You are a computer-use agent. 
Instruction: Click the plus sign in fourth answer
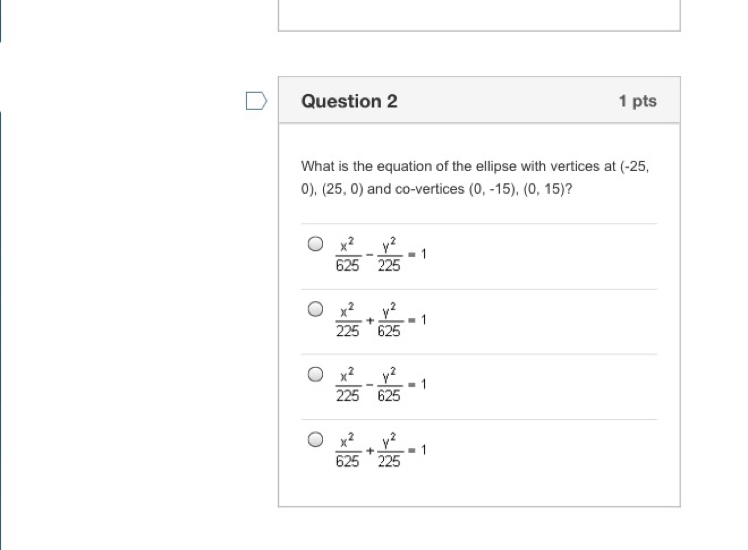point(370,451)
